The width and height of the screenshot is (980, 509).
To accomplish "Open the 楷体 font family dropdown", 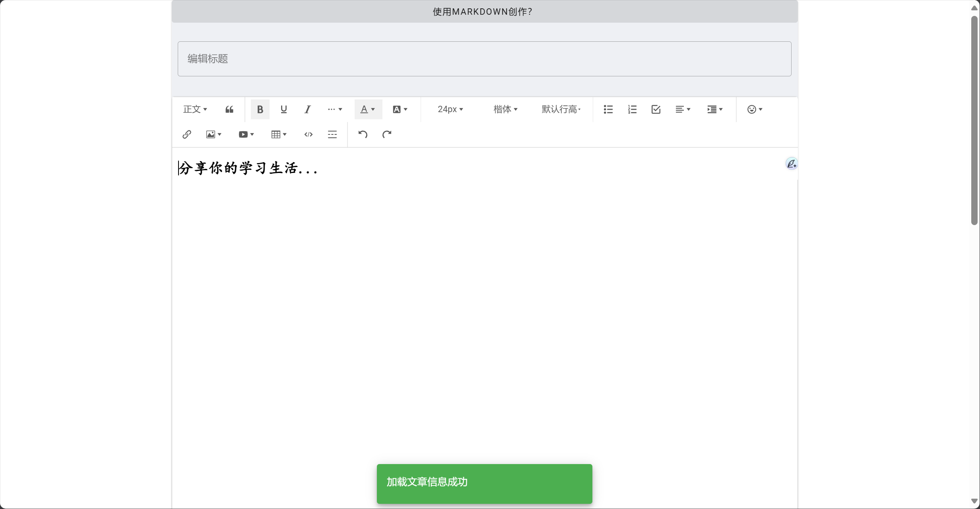I will click(x=505, y=109).
